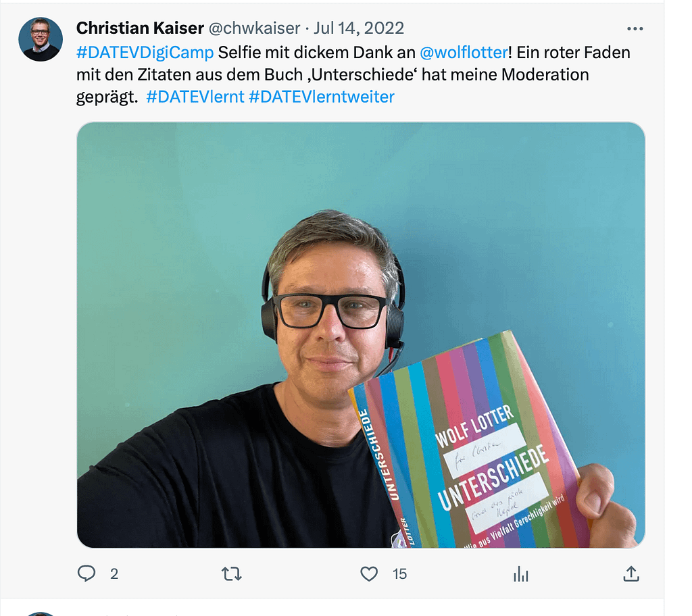Image resolution: width=692 pixels, height=616 pixels.
Task: Follow the #DATEVlernt hashtag link
Action: click(195, 97)
